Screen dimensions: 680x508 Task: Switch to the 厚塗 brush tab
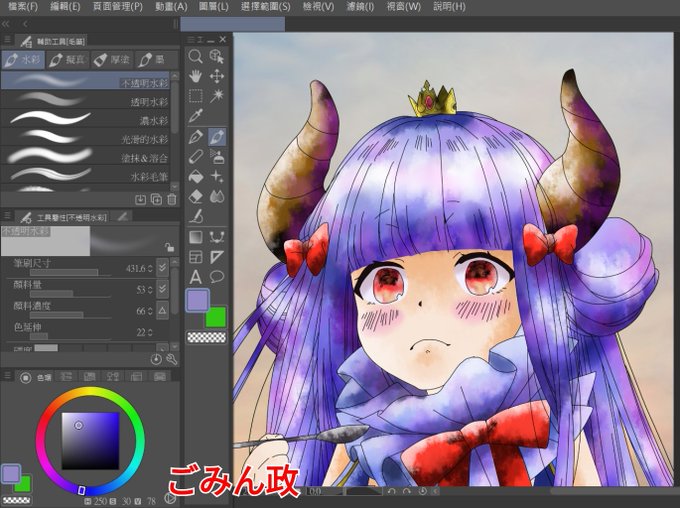click(x=112, y=59)
